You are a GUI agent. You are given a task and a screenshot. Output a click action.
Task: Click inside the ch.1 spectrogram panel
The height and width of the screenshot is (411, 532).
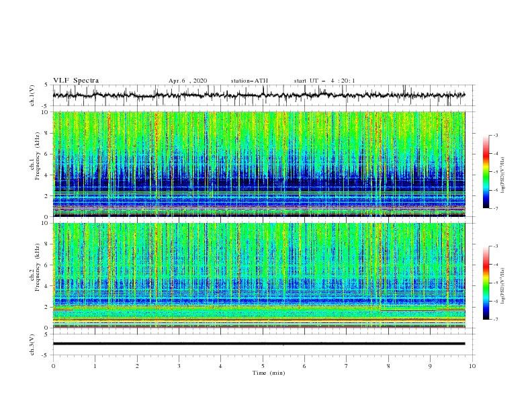[x=259, y=164]
